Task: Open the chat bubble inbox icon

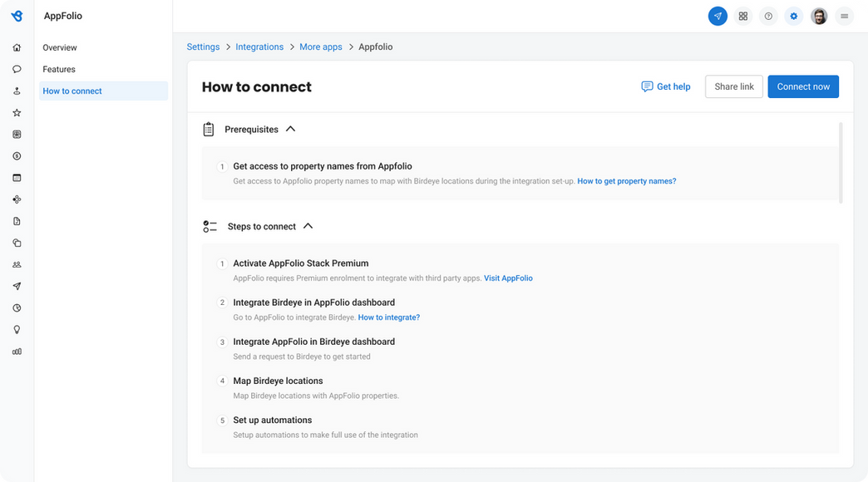Action: (17, 69)
